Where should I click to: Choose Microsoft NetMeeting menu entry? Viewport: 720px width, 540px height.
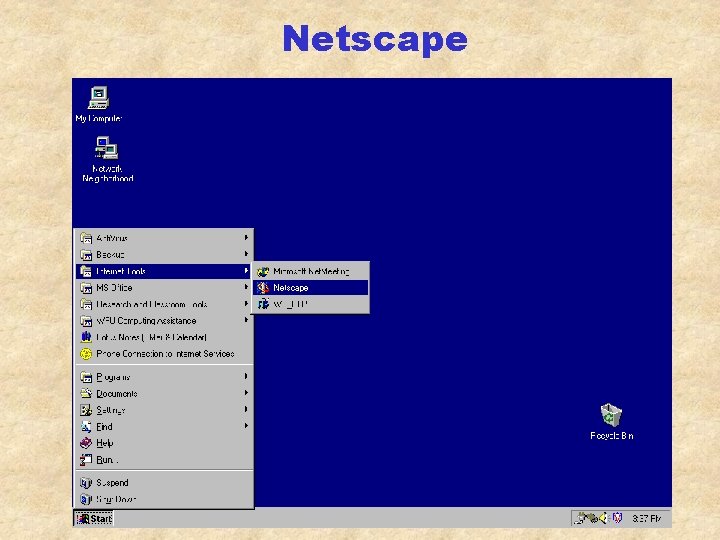pyautogui.click(x=310, y=271)
